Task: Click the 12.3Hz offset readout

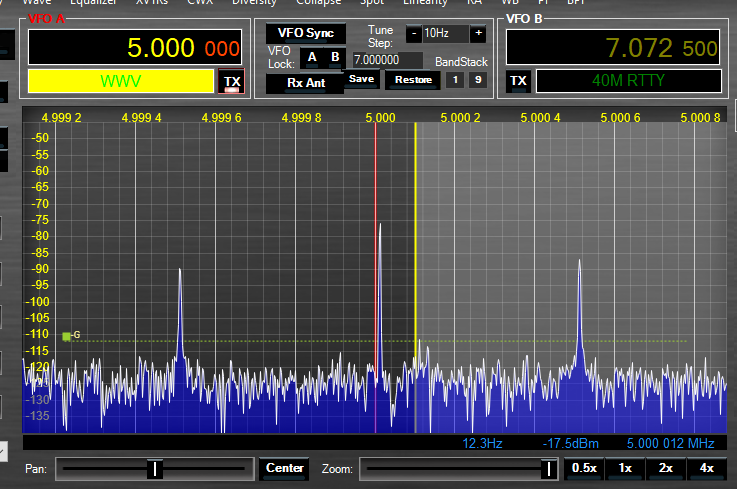Action: [482, 443]
